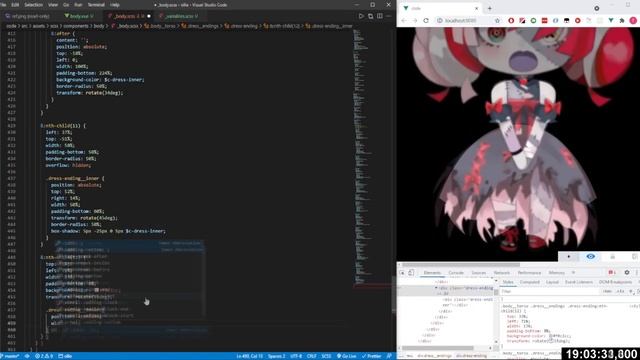Switch to the _body.scss editor tab
This screenshot has width=640, height=360.
pyautogui.click(x=128, y=16)
